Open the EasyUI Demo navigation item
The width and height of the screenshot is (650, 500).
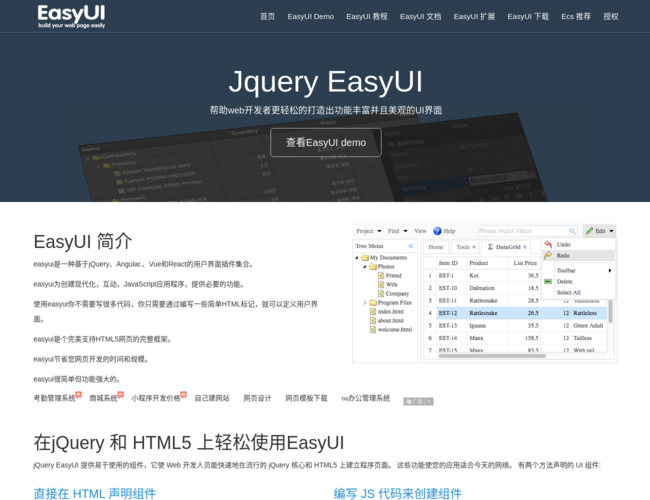(310, 17)
